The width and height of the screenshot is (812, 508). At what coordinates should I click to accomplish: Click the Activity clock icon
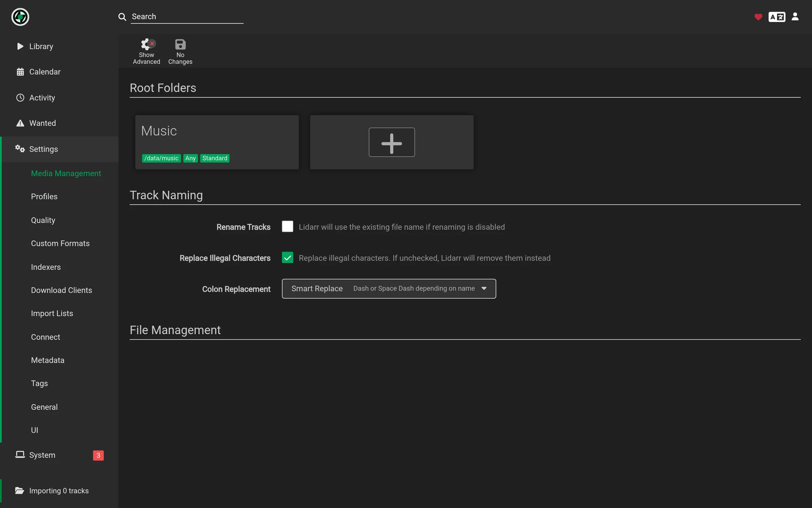point(20,98)
